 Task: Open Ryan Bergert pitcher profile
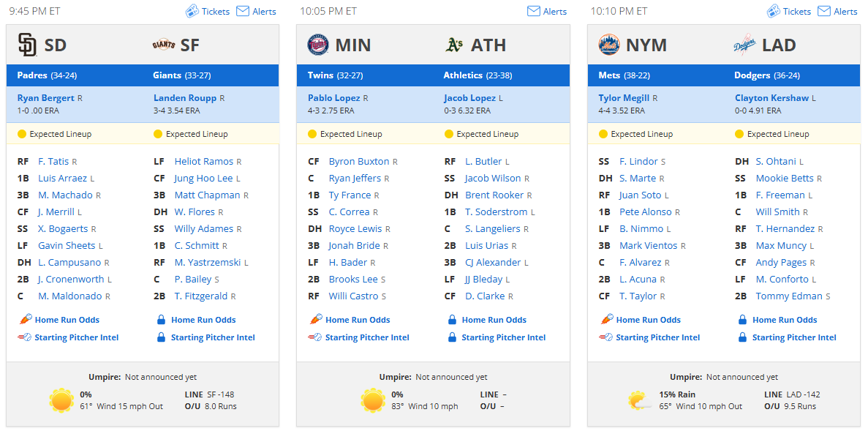(x=45, y=98)
